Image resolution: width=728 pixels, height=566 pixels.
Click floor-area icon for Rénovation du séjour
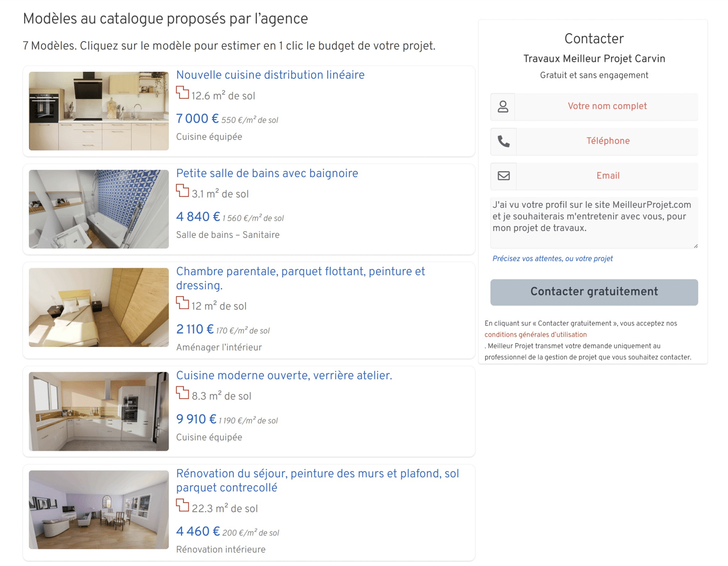coord(183,505)
